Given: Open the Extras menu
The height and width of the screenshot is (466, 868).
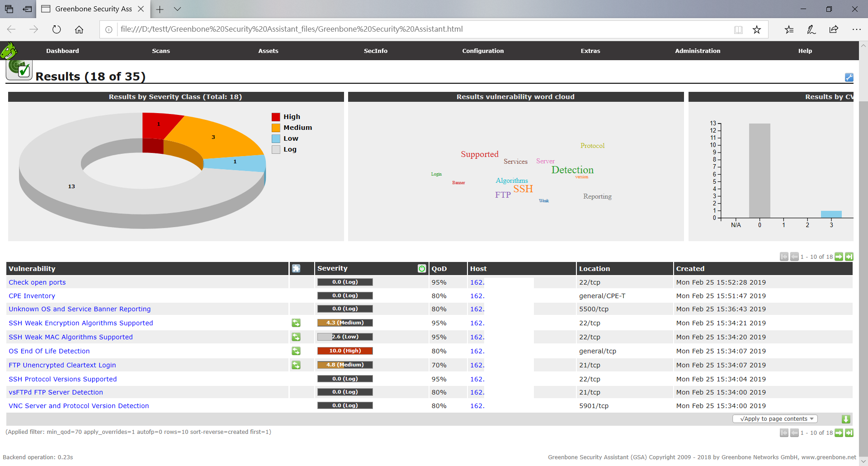Looking at the screenshot, I should point(590,51).
